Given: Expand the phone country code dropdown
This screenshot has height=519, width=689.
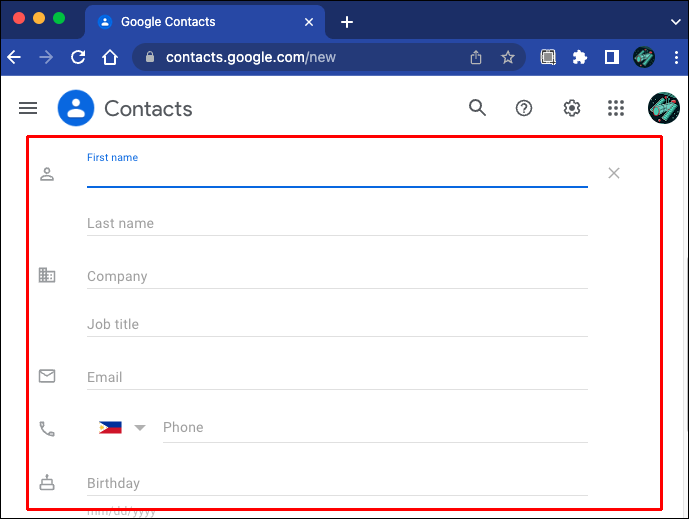Looking at the screenshot, I should click(140, 428).
